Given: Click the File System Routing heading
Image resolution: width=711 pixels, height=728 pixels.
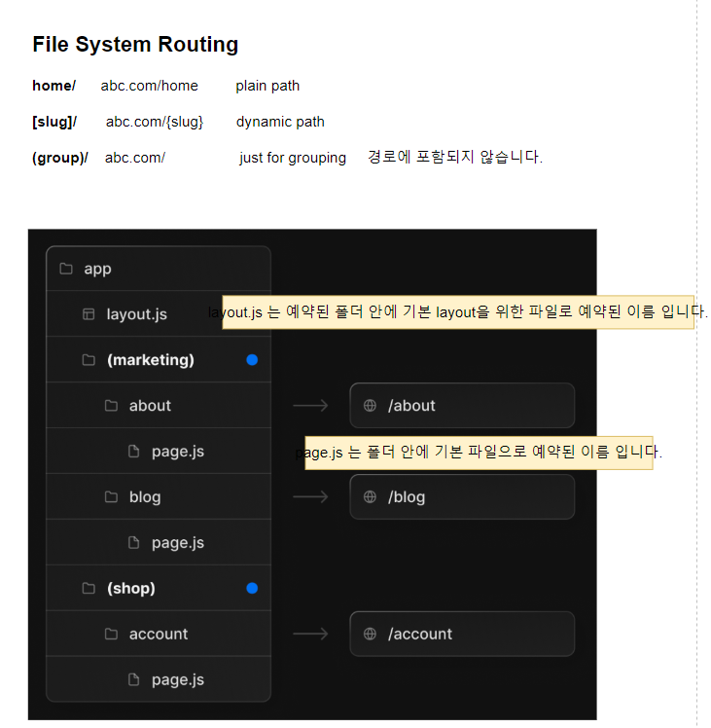Looking at the screenshot, I should tap(135, 45).
